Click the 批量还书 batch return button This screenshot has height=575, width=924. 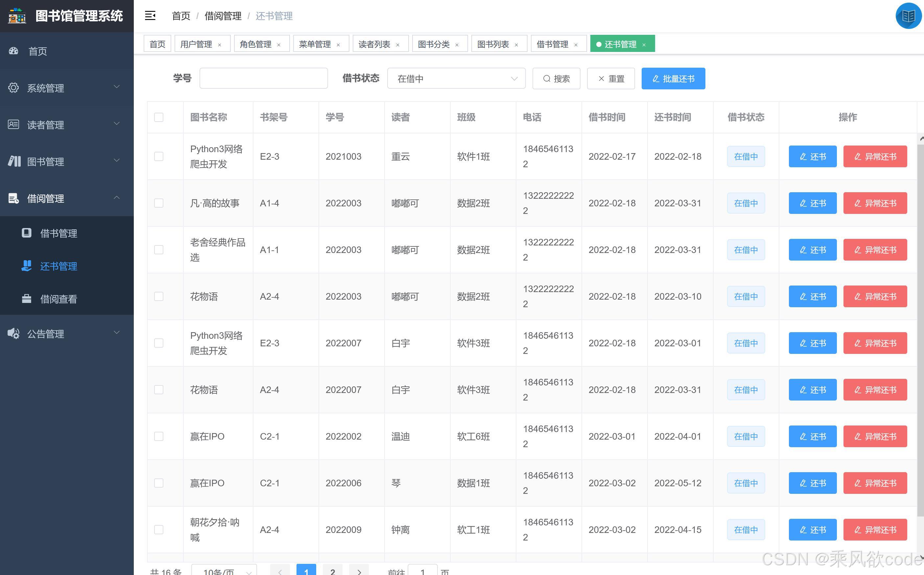point(673,78)
